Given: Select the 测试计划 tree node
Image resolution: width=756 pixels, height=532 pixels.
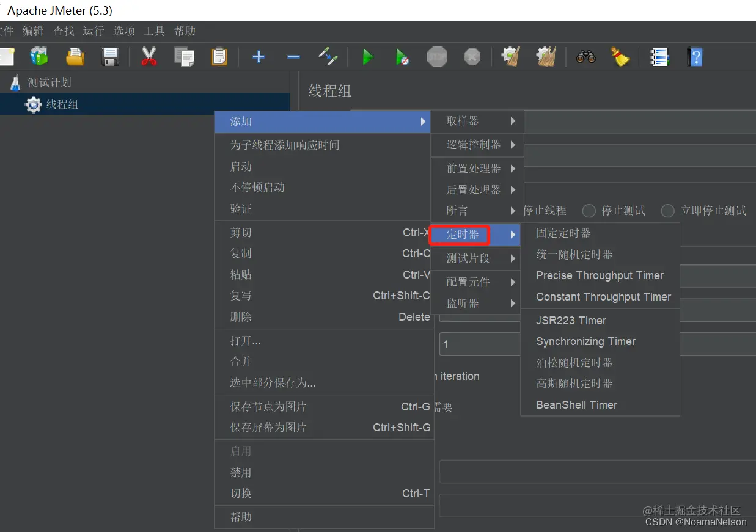Looking at the screenshot, I should [49, 82].
